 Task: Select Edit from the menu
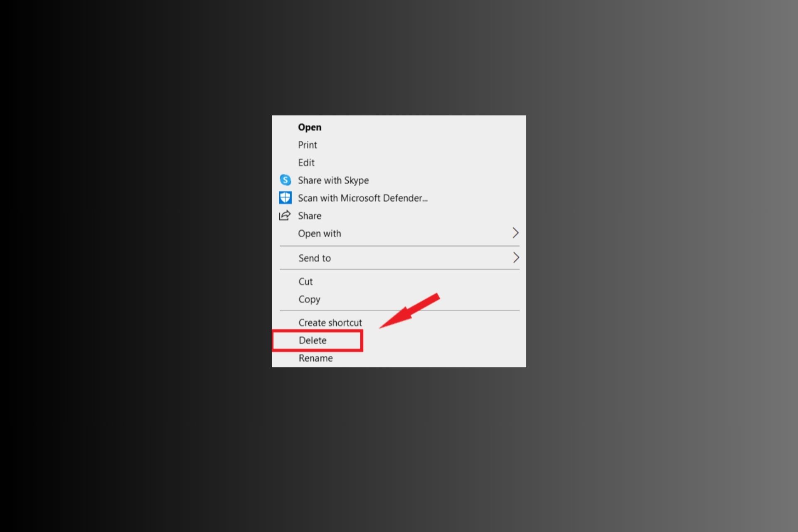306,163
